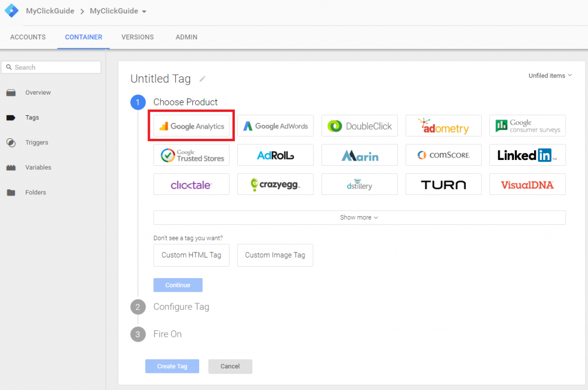Expand step 3 Fire On
The width and height of the screenshot is (588, 390).
point(167,334)
